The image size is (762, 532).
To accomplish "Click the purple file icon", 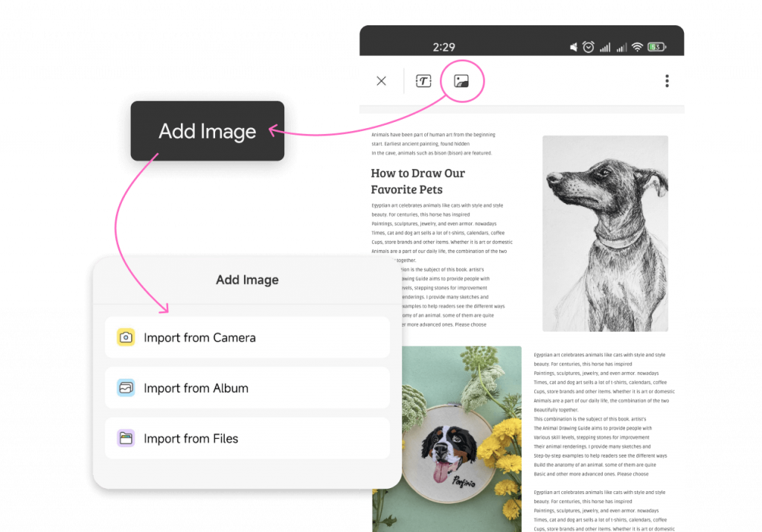I will pyautogui.click(x=126, y=438).
